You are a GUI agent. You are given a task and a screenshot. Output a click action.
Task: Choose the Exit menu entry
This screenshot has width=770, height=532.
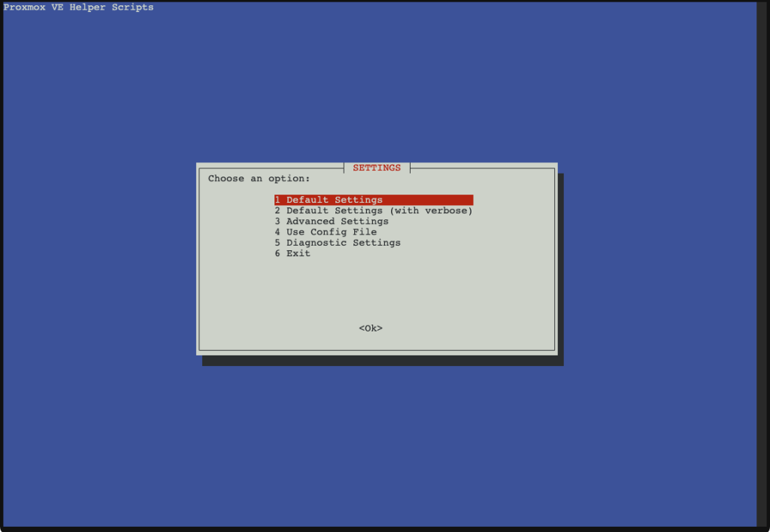point(293,254)
